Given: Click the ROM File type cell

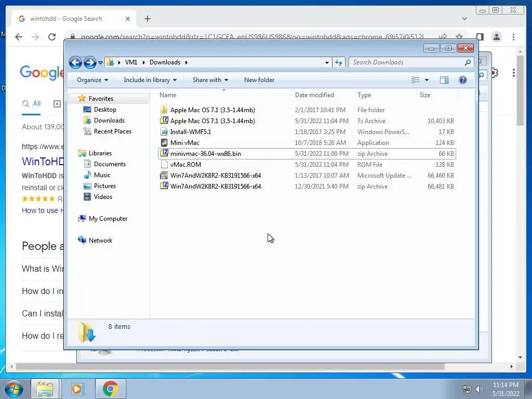Looking at the screenshot, I should (x=370, y=164).
